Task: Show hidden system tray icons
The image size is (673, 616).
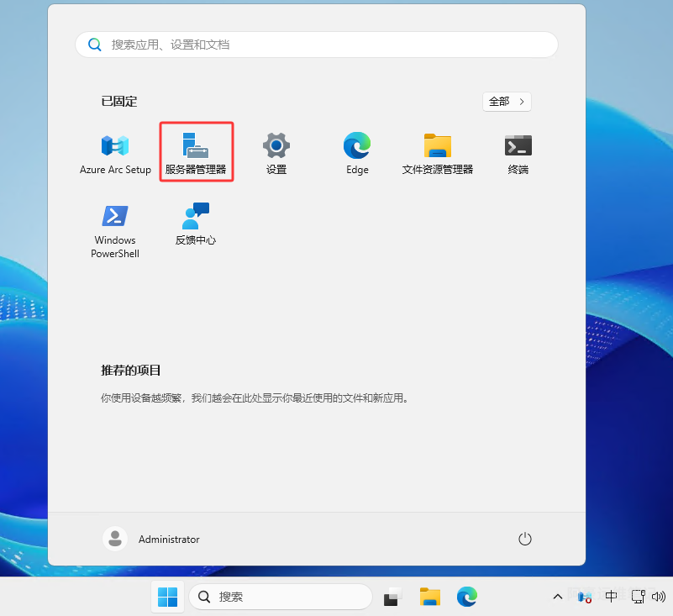Action: pyautogui.click(x=558, y=597)
